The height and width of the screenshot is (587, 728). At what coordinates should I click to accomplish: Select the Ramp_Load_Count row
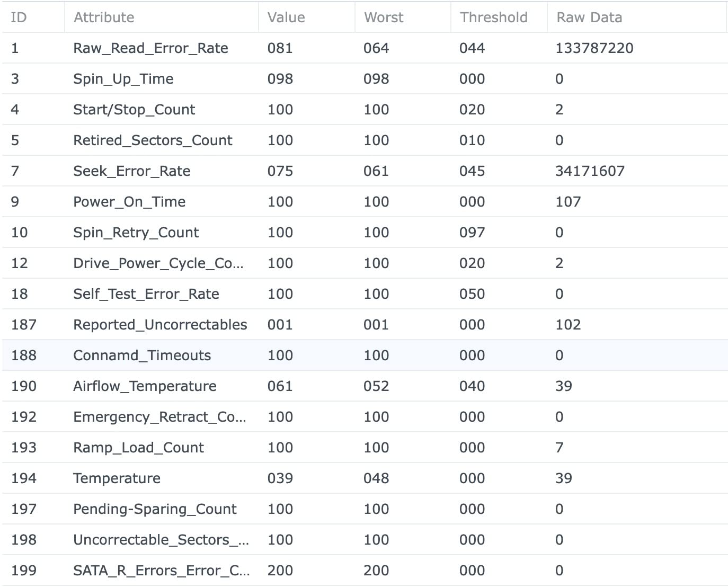click(365, 448)
